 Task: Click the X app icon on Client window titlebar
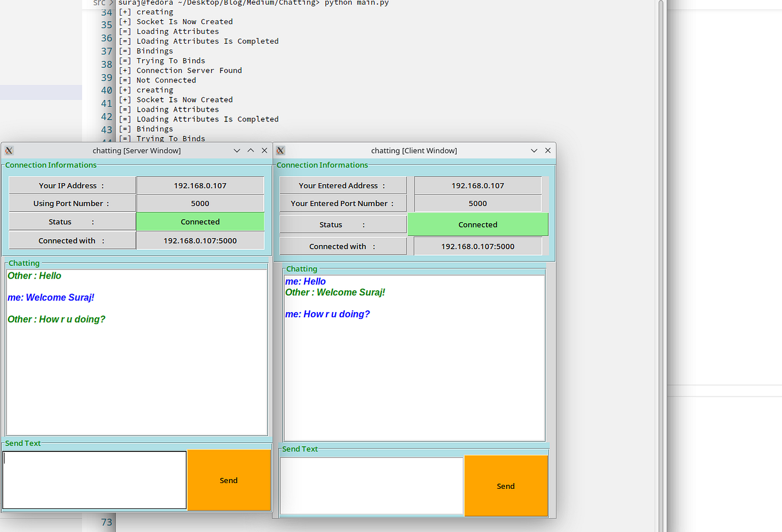[280, 150]
